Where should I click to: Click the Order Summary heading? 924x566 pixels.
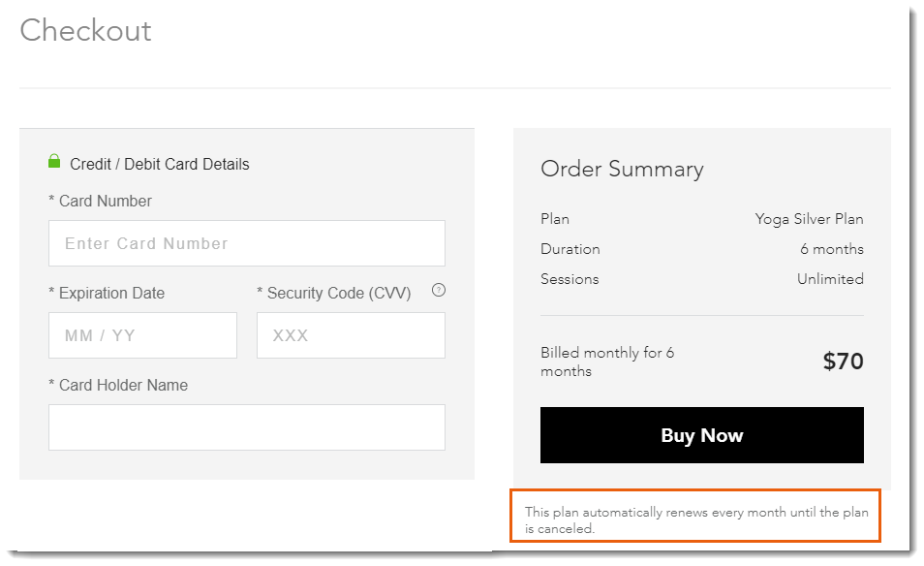coord(622,170)
